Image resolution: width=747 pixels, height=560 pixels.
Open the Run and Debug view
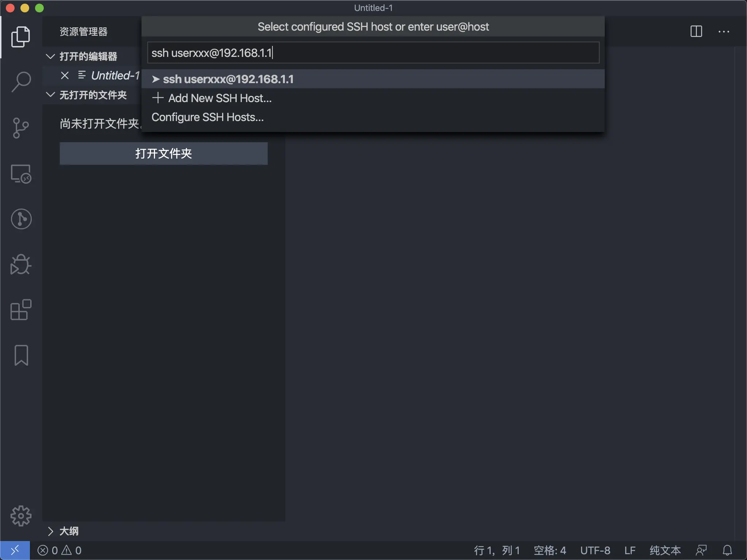click(21, 264)
